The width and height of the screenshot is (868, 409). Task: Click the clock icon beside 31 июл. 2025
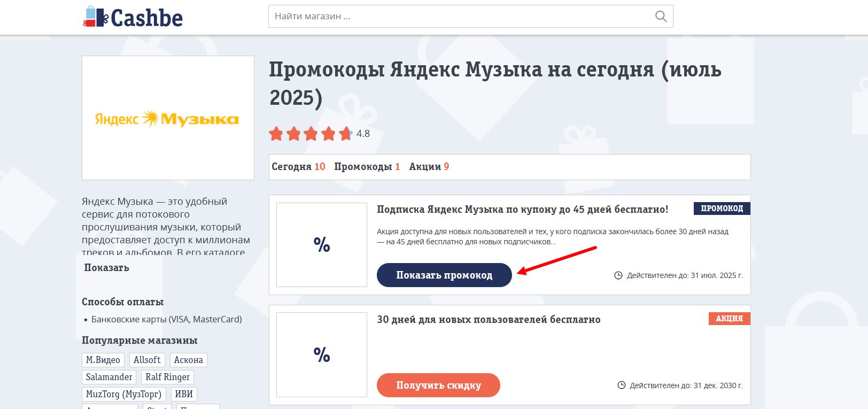[x=618, y=276]
